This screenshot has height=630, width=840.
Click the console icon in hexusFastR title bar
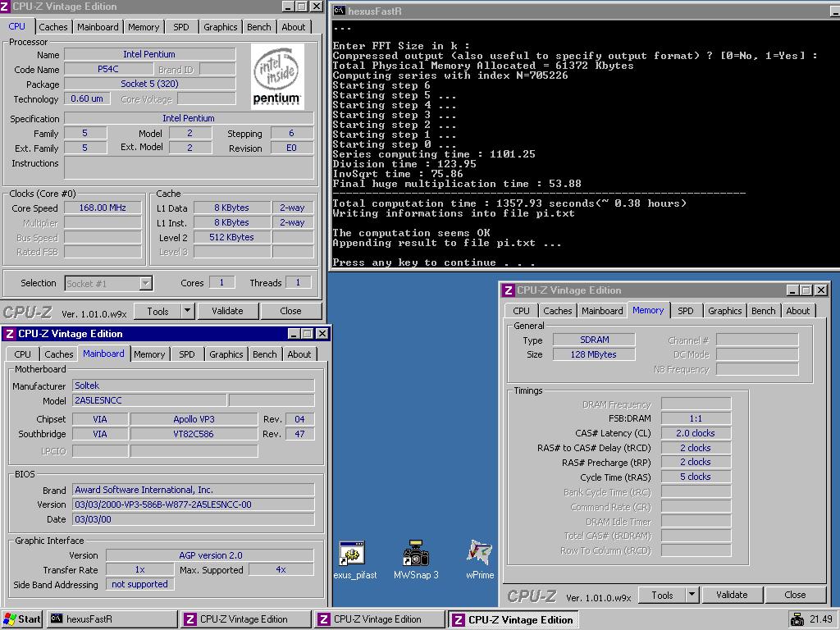[339, 11]
